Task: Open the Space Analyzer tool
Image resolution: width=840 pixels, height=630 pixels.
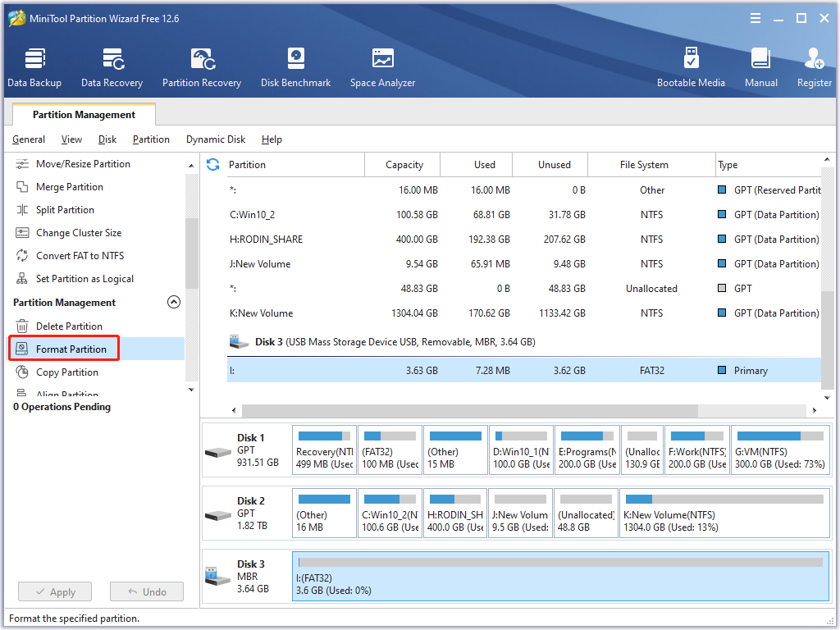Action: point(382,67)
